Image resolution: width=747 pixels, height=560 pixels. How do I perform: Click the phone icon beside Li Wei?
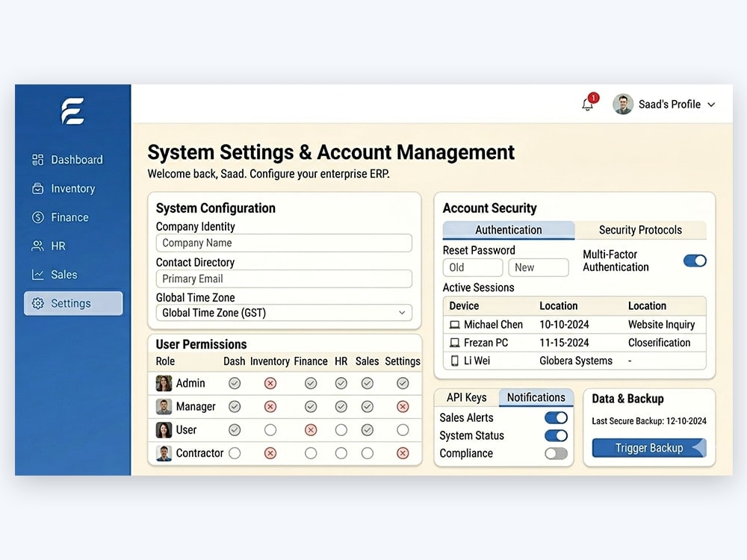454,361
